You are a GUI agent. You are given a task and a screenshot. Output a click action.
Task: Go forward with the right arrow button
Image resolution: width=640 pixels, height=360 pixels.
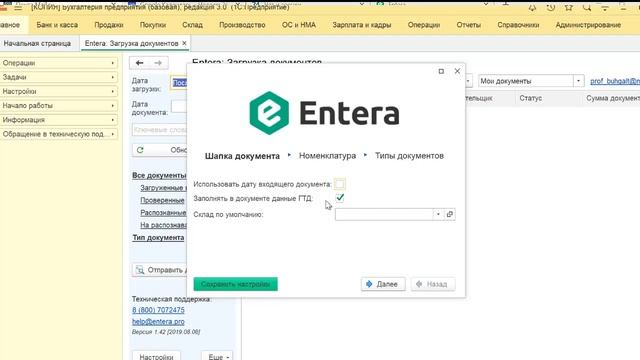click(158, 63)
